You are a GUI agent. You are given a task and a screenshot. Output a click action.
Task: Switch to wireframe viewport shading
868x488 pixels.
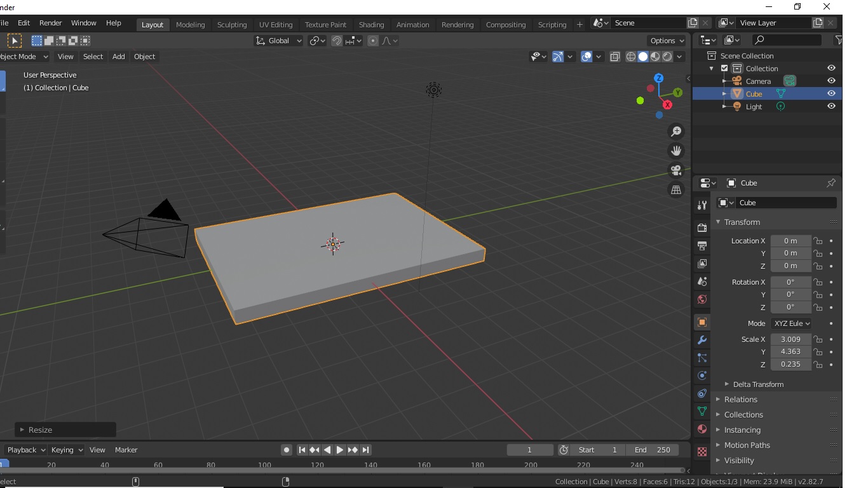631,57
